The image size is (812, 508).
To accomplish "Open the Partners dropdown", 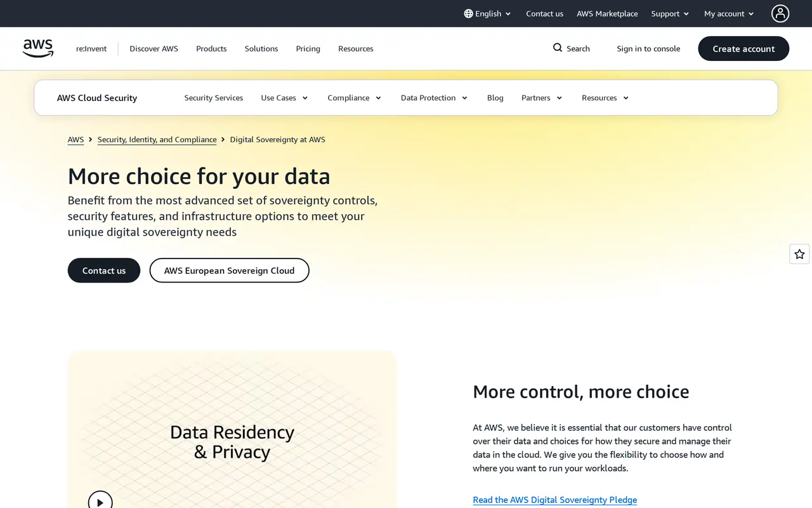I will click(x=542, y=98).
